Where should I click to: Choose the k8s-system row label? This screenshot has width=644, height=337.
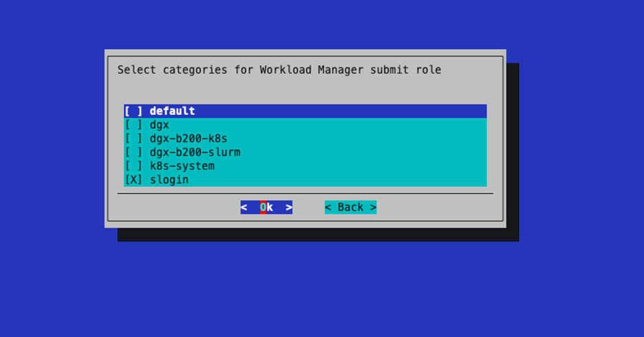coord(182,166)
